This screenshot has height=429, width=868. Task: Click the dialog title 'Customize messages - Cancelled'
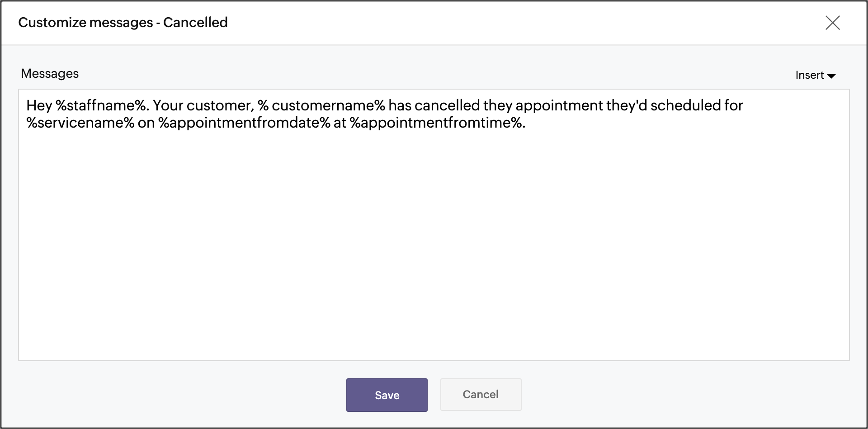pos(123,23)
